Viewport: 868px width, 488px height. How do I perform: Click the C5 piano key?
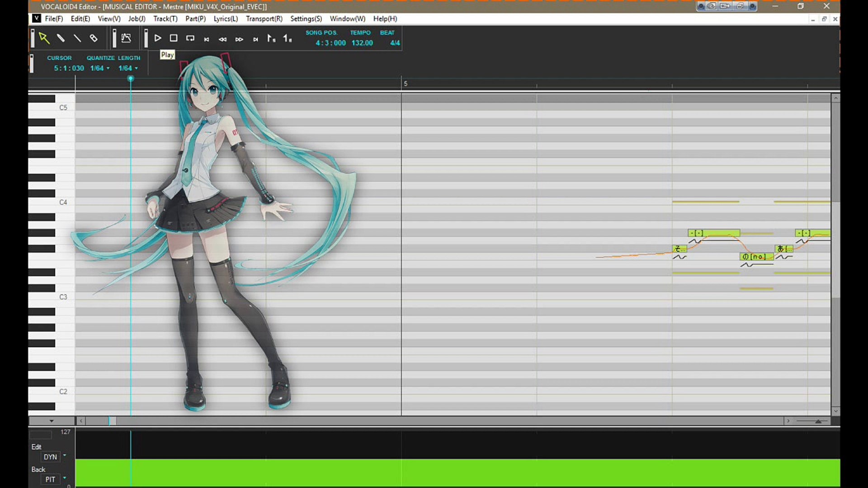pos(52,108)
